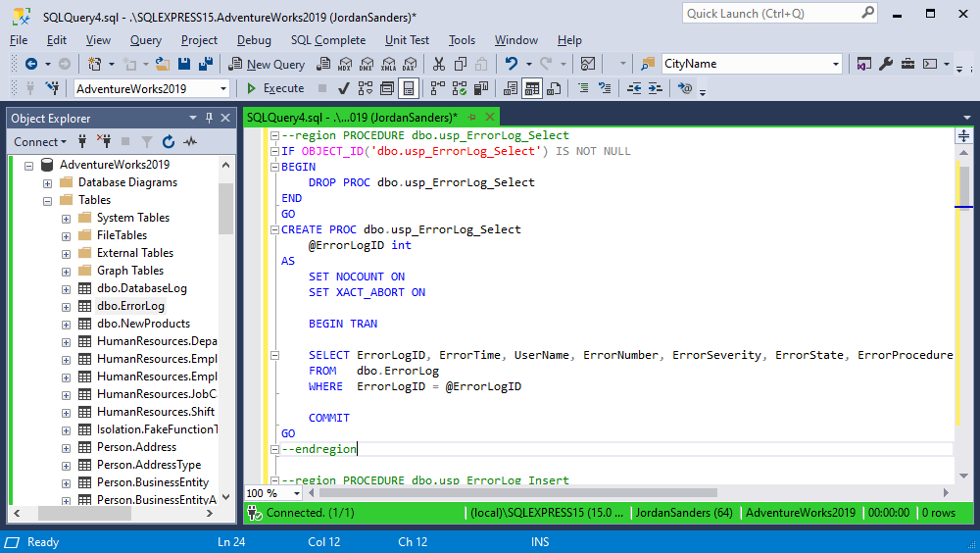This screenshot has width=980, height=553.
Task: Click the Change Connection plug icon
Action: click(x=53, y=88)
